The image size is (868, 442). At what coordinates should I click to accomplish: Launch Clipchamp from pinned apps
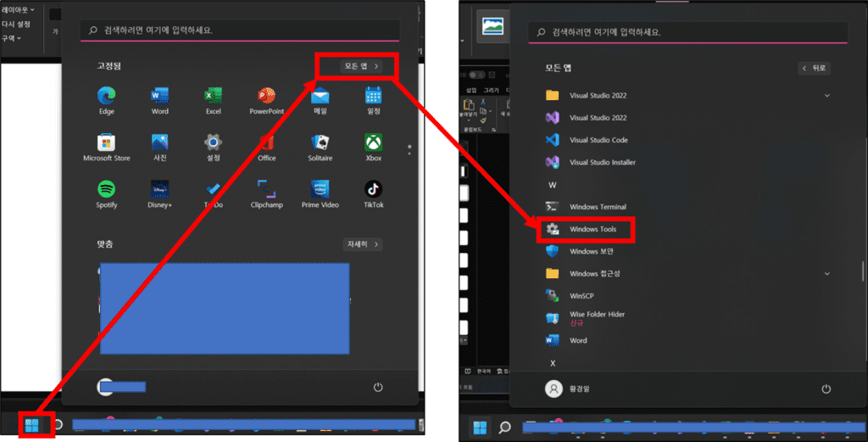tap(266, 194)
